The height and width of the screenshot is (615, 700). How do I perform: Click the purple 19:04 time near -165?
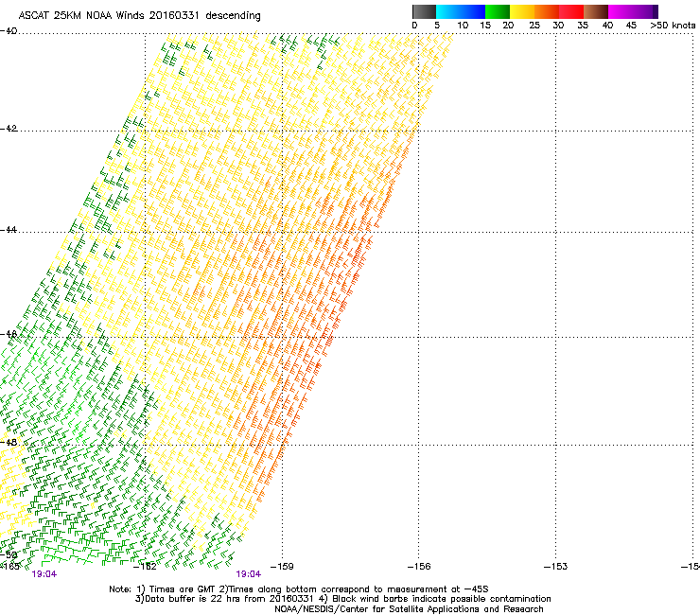click(44, 574)
